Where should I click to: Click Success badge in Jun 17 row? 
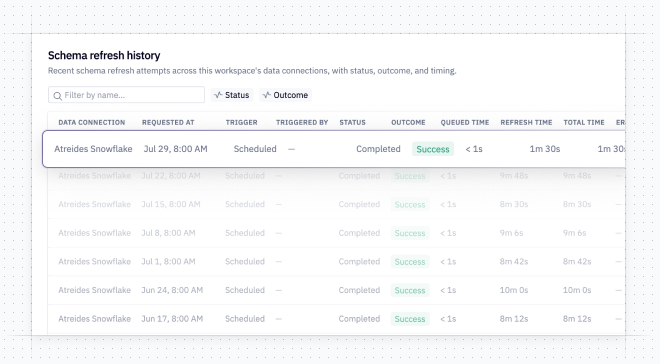(410, 319)
